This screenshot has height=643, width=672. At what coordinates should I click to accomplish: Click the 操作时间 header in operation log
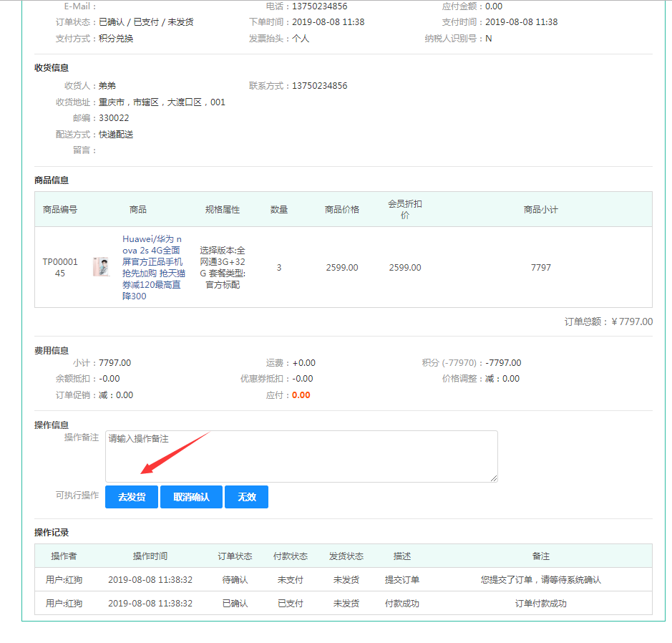150,556
